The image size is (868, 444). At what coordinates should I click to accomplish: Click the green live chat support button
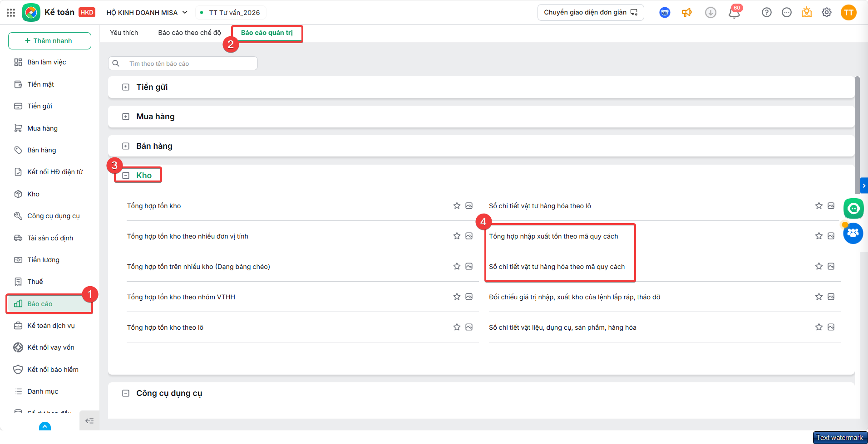coord(853,209)
